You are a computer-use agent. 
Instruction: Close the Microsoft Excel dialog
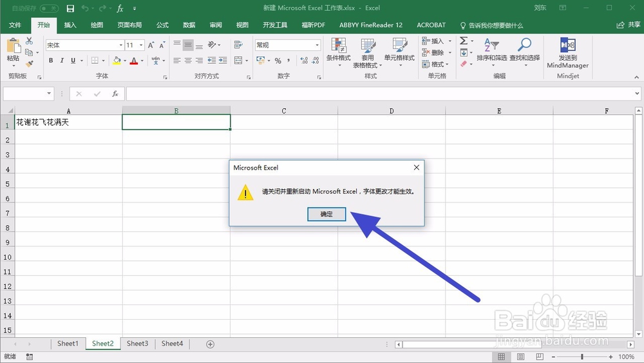(x=417, y=168)
